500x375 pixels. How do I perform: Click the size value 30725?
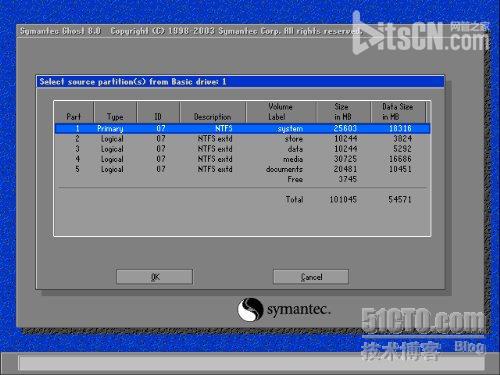coord(345,159)
